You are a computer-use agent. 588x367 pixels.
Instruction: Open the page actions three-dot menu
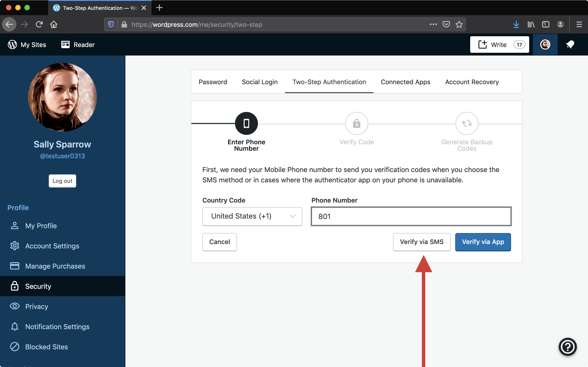click(x=433, y=25)
